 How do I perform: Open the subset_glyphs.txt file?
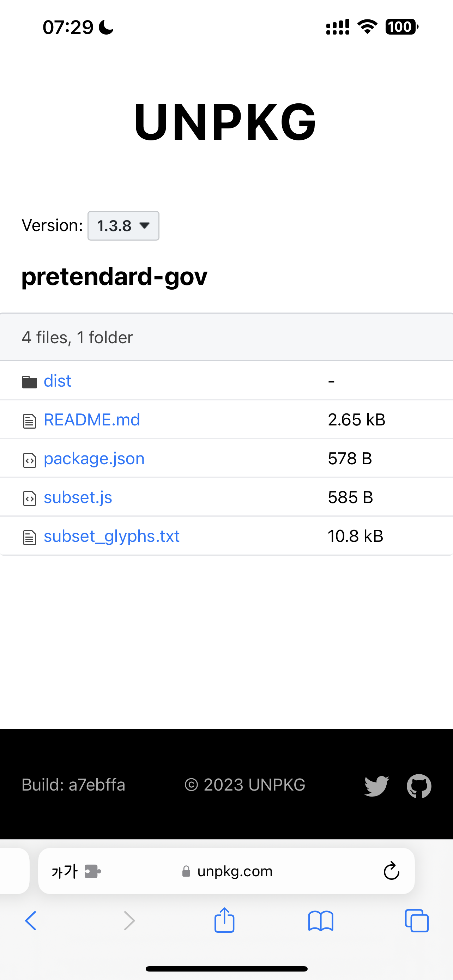(111, 536)
